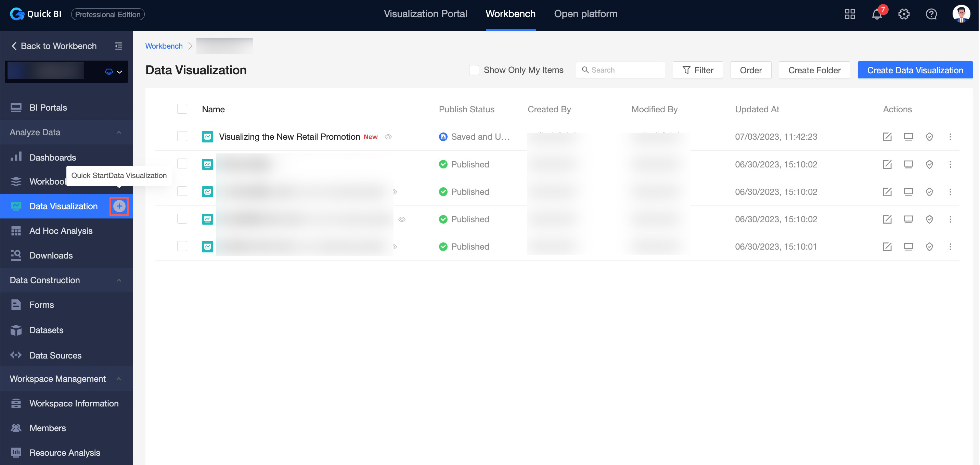
Task: Open sharing shield for Visualizing the New Retail Promotion
Action: tap(929, 137)
